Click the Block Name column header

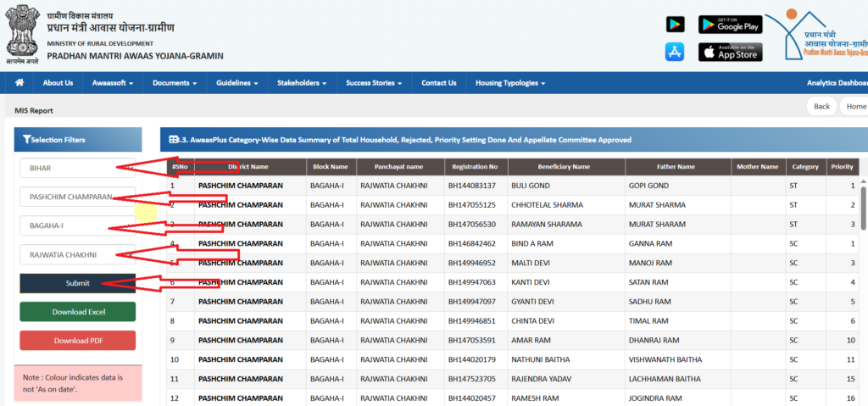[331, 167]
